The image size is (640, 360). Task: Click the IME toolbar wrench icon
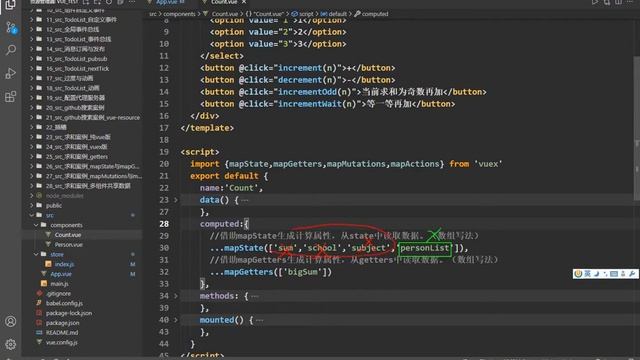click(632, 274)
